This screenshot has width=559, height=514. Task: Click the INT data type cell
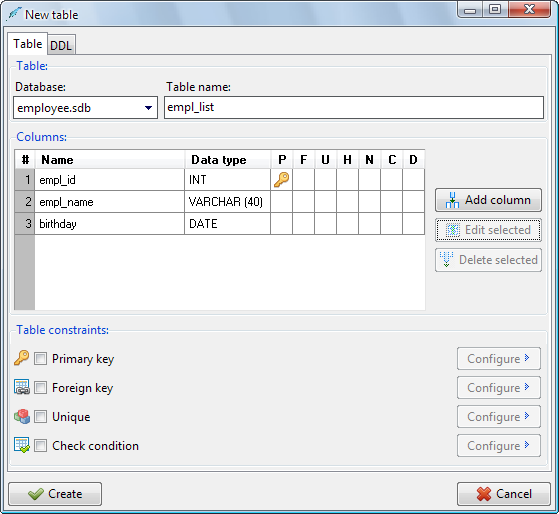point(227,180)
